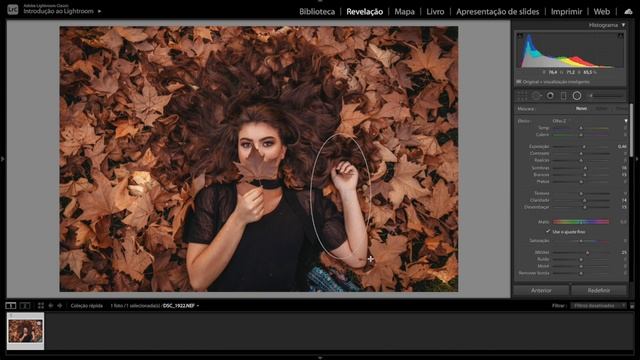
Task: Collapse the Histograma panel
Action: click(623, 25)
